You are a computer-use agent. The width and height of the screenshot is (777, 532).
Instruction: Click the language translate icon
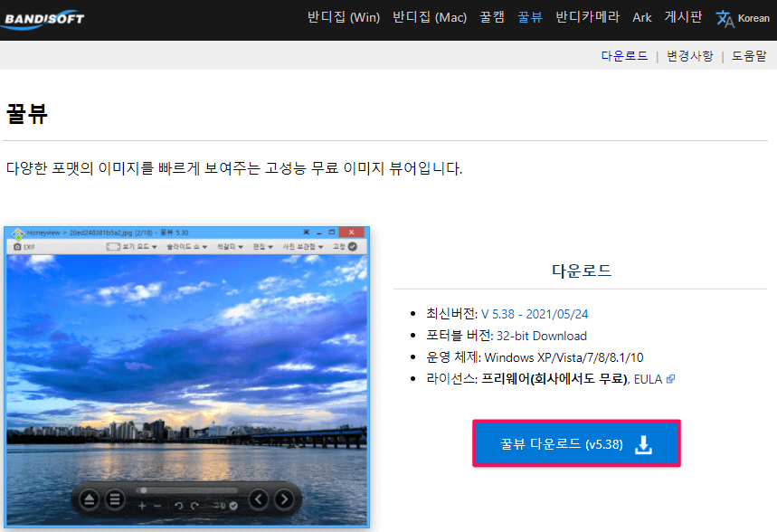725,19
